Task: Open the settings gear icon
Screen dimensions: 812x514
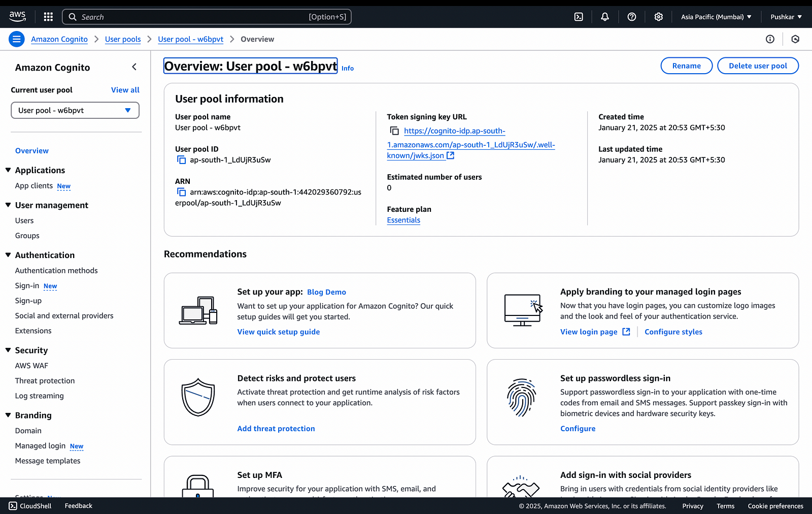Action: click(659, 17)
